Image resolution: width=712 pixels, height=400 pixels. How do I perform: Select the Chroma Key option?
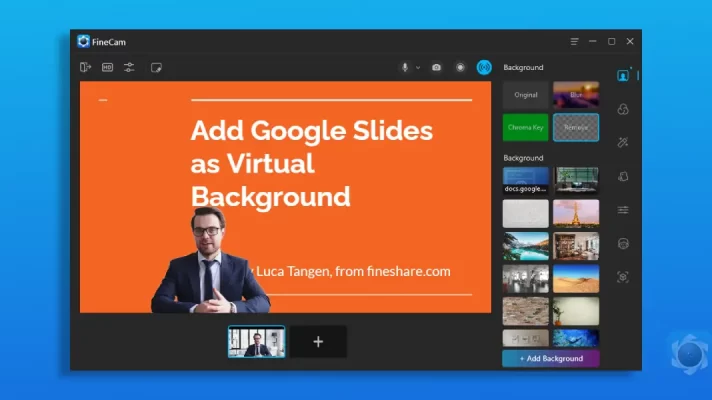point(525,128)
